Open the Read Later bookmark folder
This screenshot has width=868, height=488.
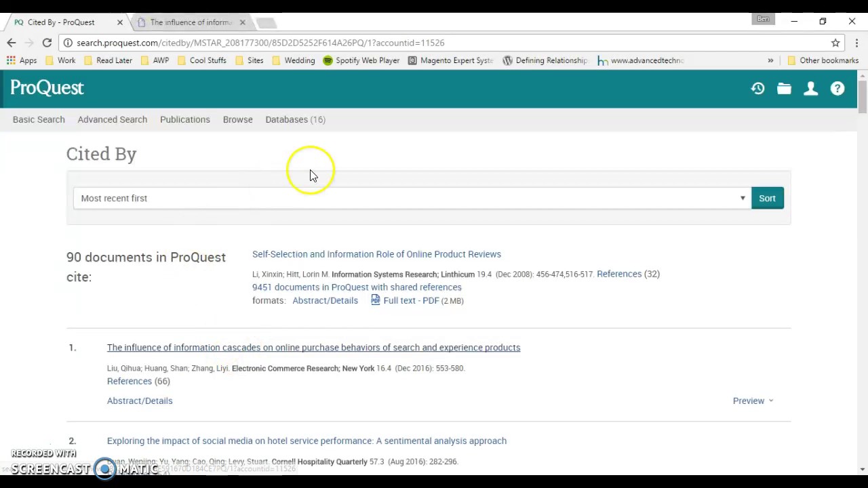(x=107, y=60)
